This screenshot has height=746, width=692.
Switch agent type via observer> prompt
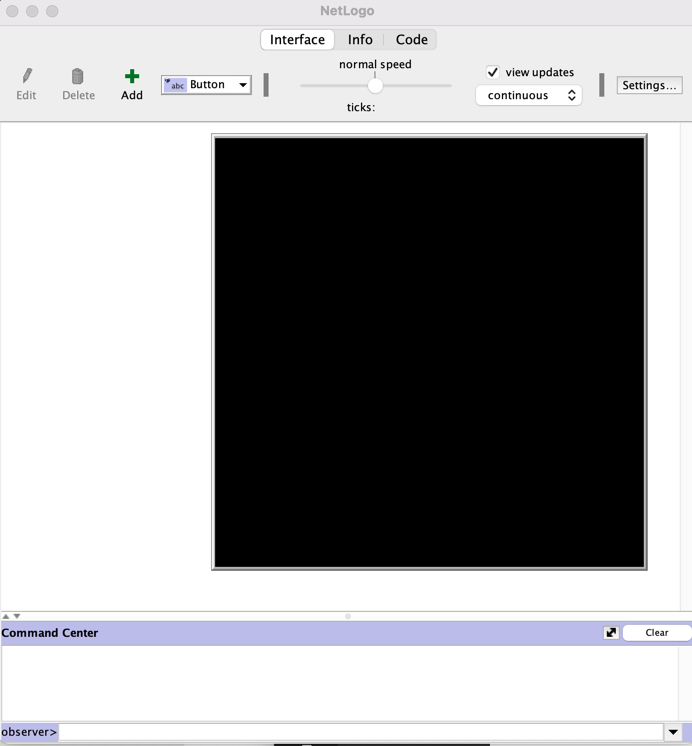[29, 732]
